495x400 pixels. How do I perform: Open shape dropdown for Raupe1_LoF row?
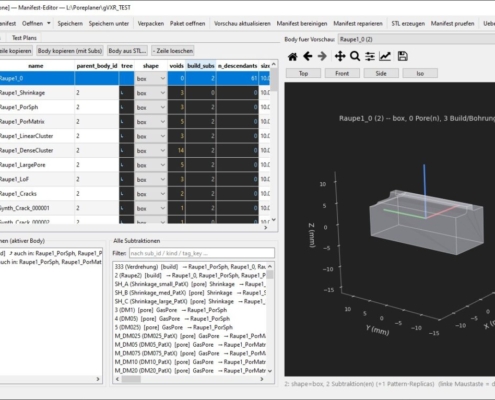coord(151,179)
